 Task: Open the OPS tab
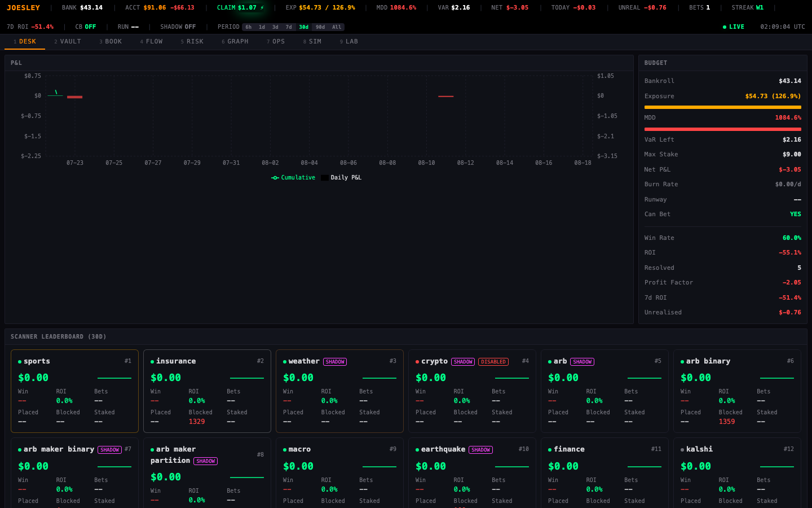[276, 42]
